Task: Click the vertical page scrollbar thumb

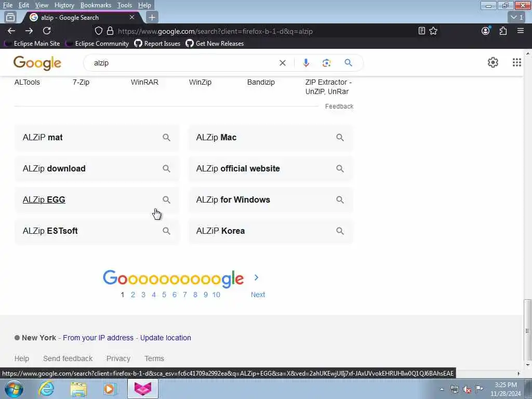Action: [527, 331]
